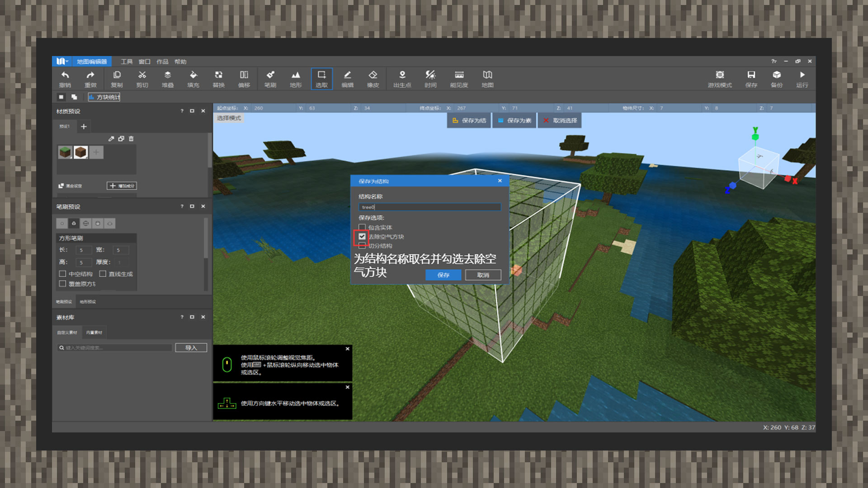The width and height of the screenshot is (868, 488).
Task: Click the 3D axis orientation cube
Action: [758, 167]
